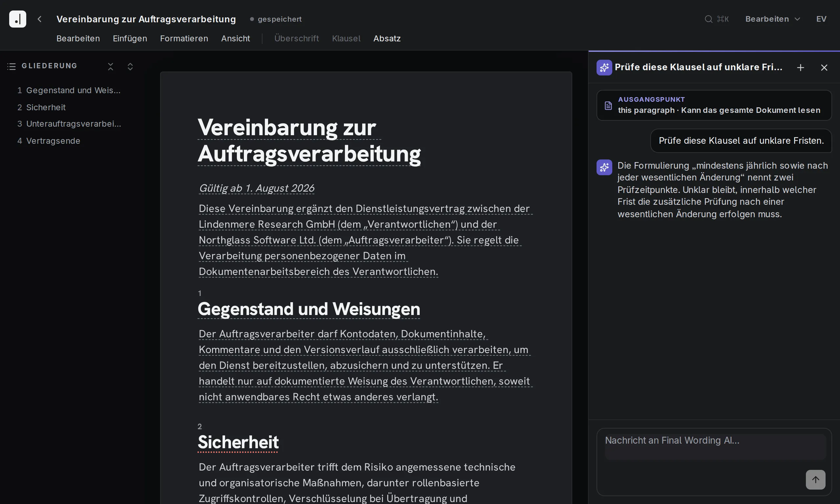Set block style to Absatz
The height and width of the screenshot is (504, 840).
coord(387,38)
